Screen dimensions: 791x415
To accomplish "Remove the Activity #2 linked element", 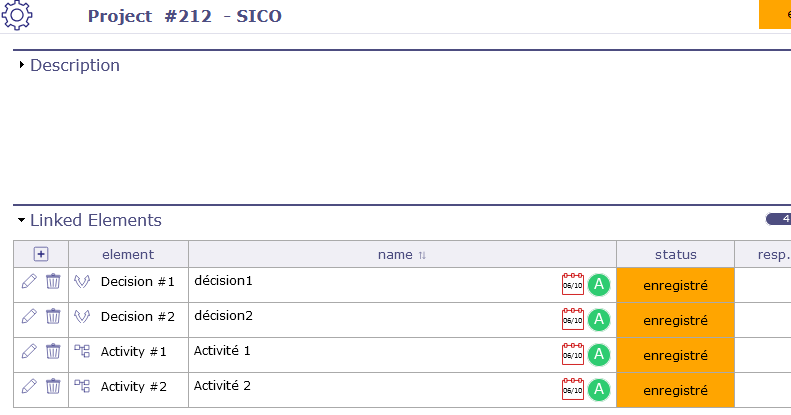I will (53, 387).
